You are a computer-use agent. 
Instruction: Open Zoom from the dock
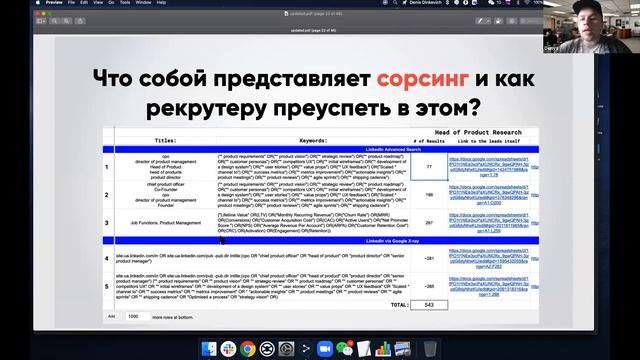(x=325, y=349)
